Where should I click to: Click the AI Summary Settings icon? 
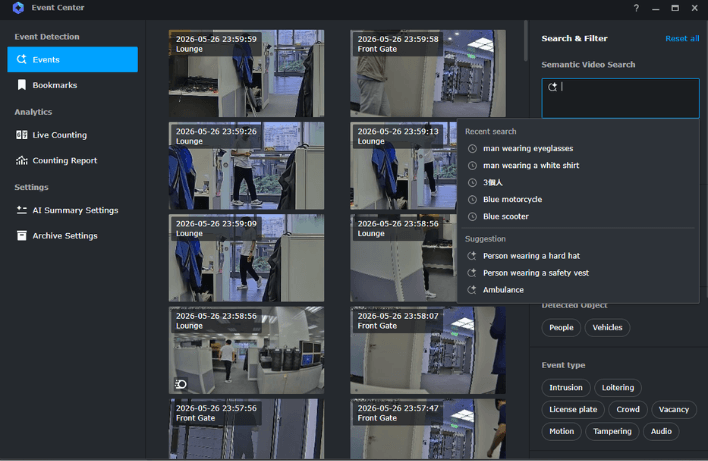coord(21,210)
